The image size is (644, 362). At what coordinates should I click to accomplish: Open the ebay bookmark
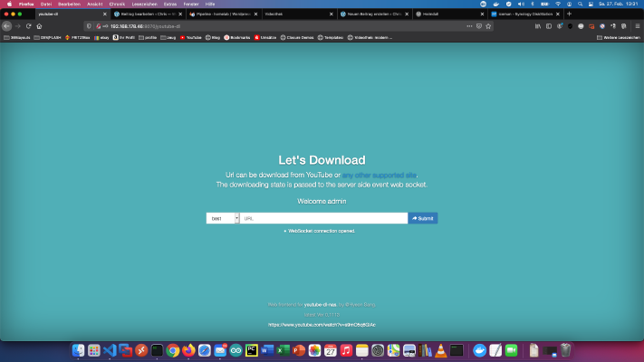click(101, 38)
